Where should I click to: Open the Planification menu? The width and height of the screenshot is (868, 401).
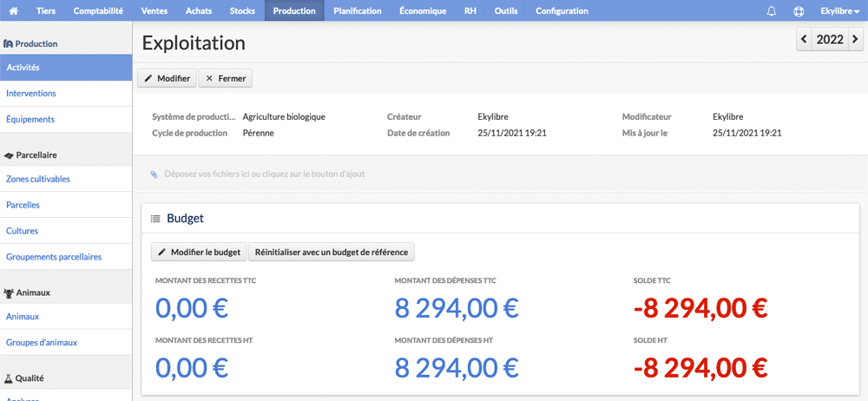point(357,10)
